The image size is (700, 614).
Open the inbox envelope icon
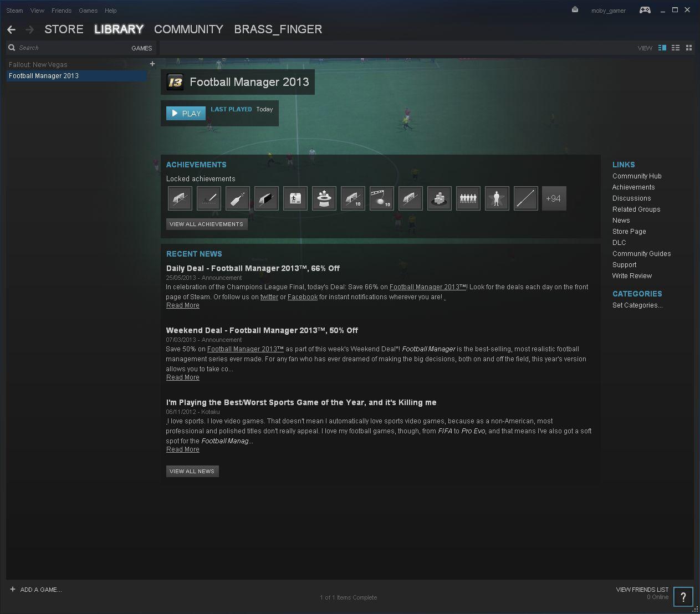[x=575, y=9]
